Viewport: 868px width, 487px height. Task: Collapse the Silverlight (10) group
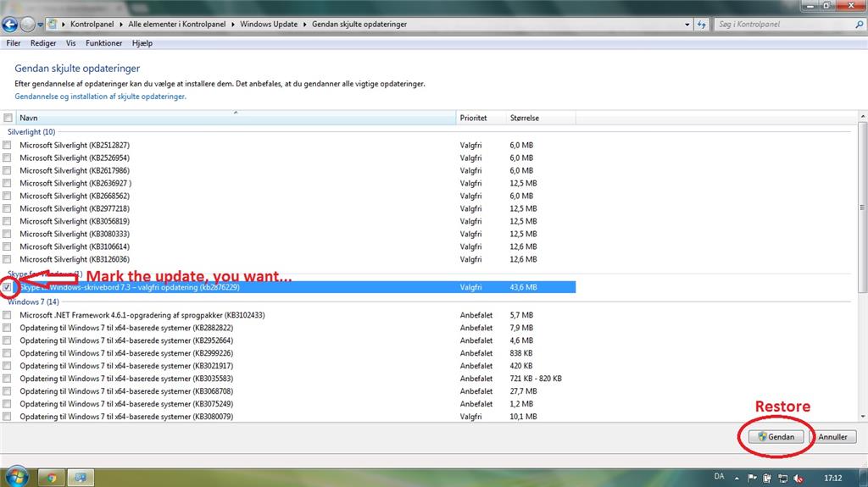click(x=31, y=132)
